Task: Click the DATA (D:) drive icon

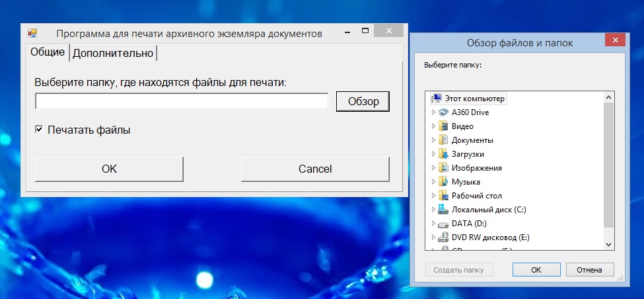Action: [x=443, y=224]
